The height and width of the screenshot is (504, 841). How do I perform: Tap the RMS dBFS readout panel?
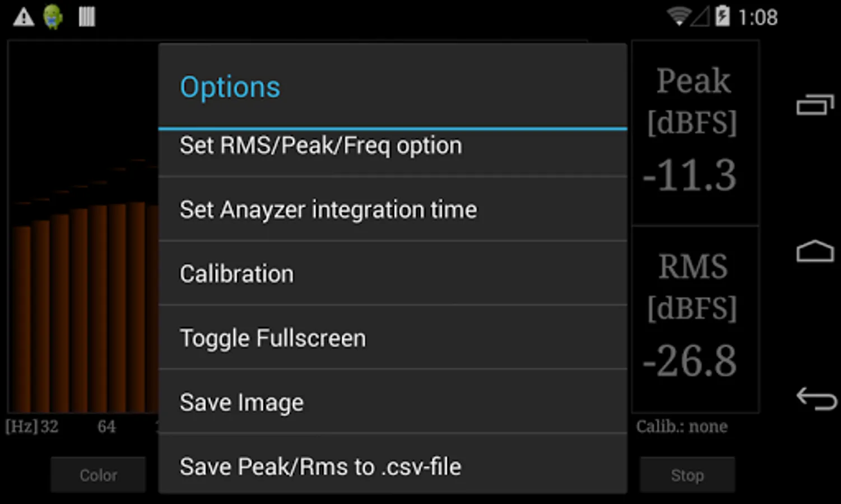click(x=695, y=319)
